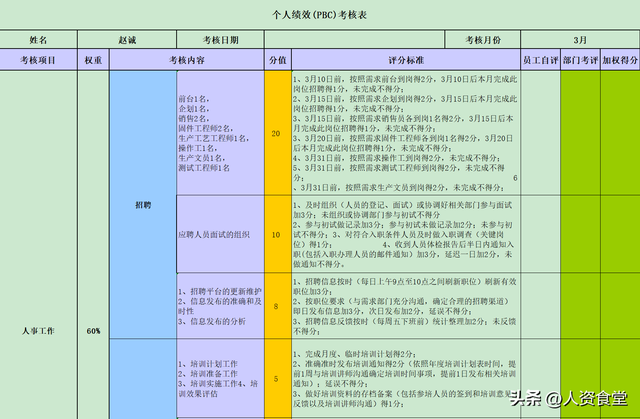Select the score value 10
Image resolution: width=640 pixels, height=419 pixels.
(278, 234)
